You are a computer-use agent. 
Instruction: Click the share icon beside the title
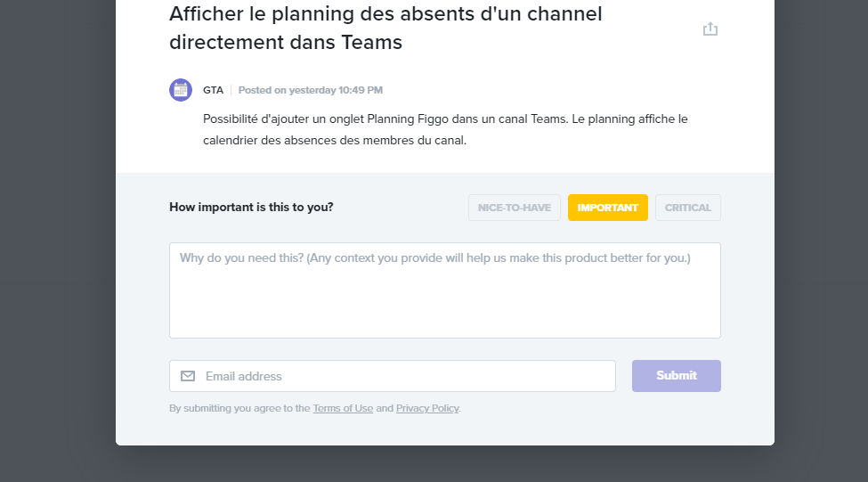(x=710, y=29)
